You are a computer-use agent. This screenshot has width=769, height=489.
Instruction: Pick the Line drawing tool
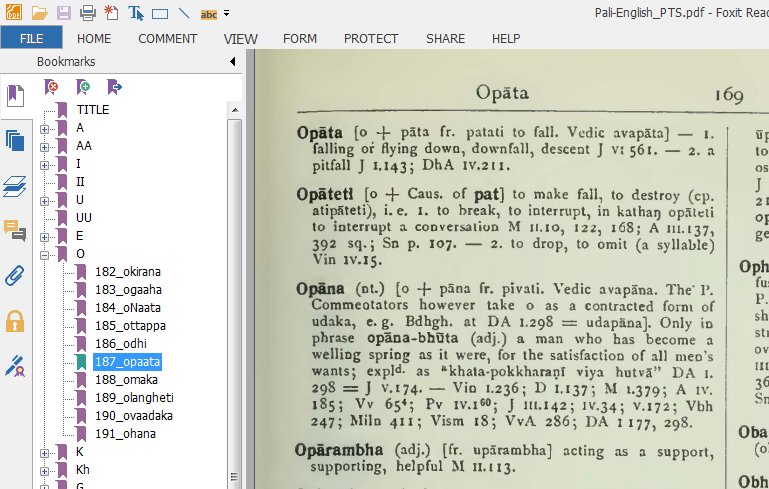pyautogui.click(x=184, y=13)
